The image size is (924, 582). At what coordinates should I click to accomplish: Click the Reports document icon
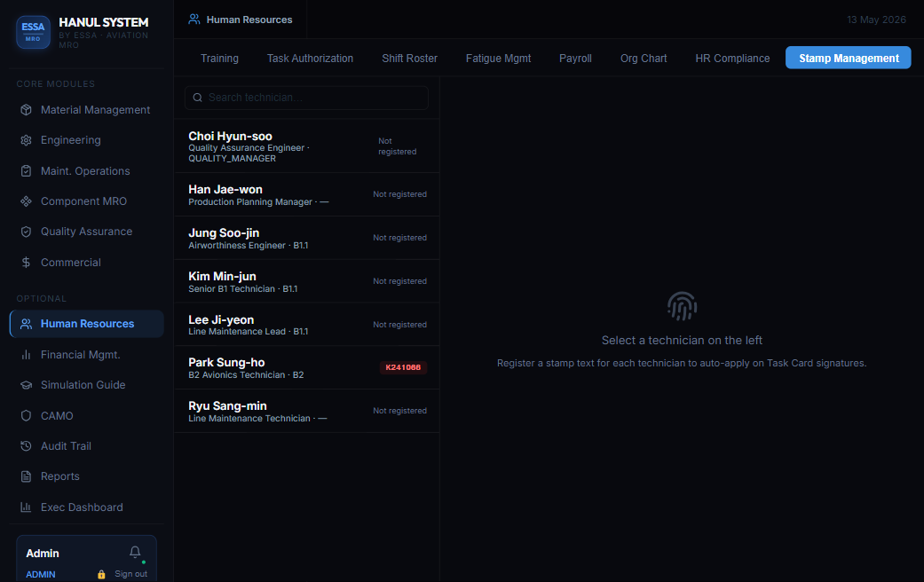pyautogui.click(x=26, y=476)
